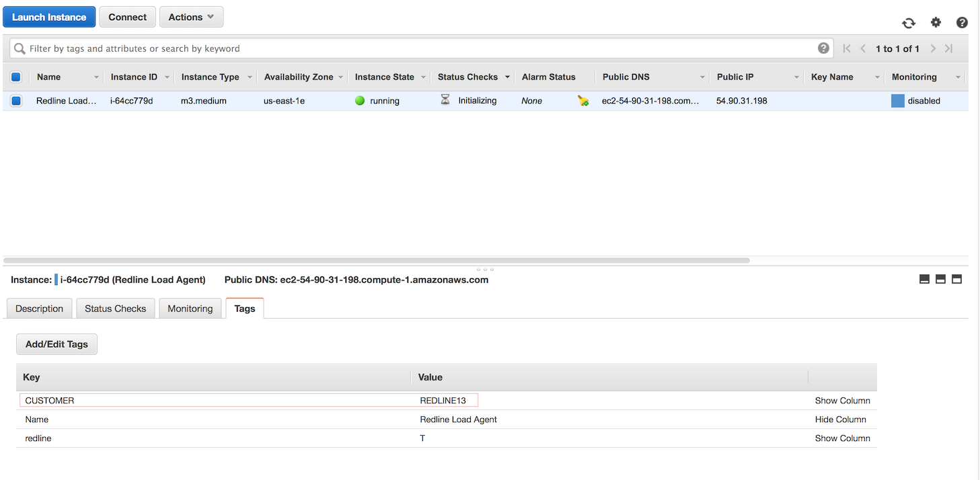Click the refresh icon
980x480 pixels.
click(909, 23)
